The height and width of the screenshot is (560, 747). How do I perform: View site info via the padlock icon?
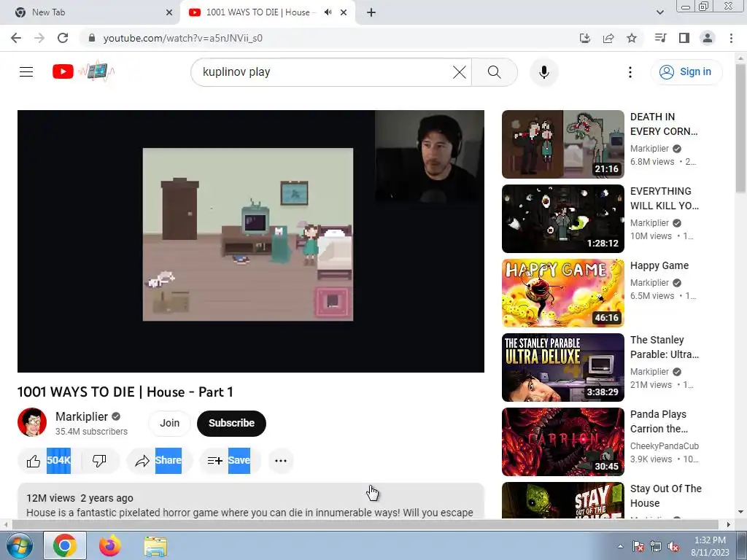pos(92,38)
